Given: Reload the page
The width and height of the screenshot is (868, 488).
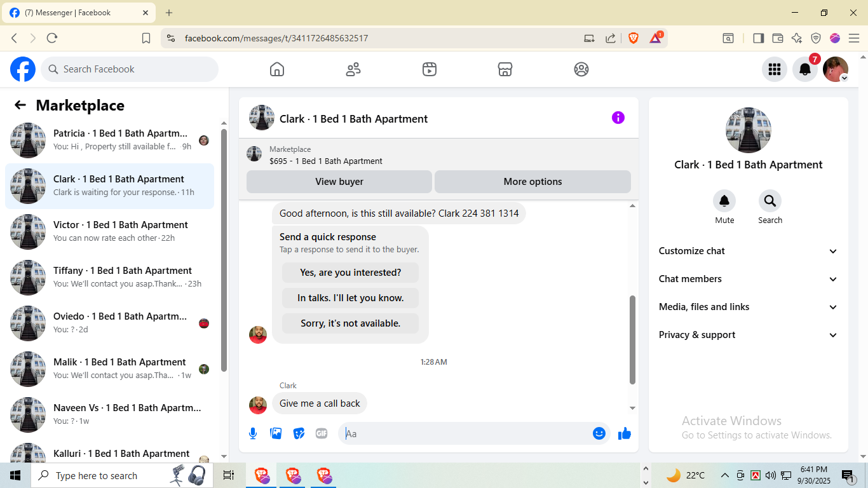Looking at the screenshot, I should point(52,38).
